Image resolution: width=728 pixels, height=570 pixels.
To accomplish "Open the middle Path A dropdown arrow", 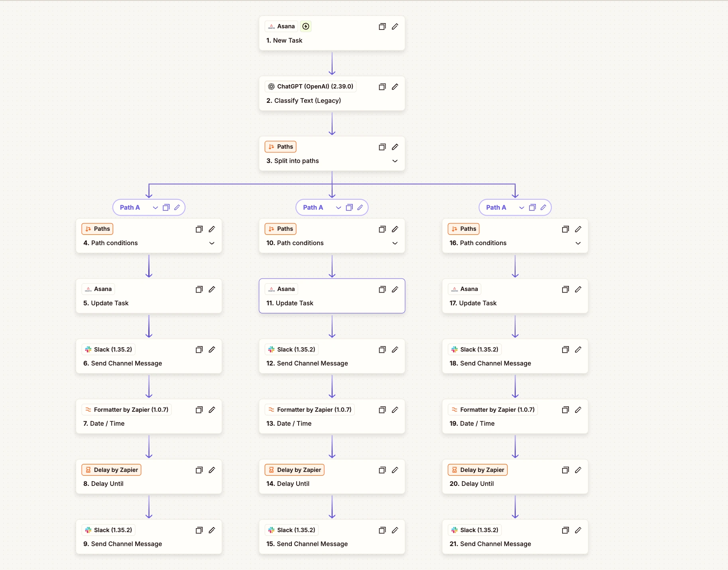I will click(x=338, y=208).
